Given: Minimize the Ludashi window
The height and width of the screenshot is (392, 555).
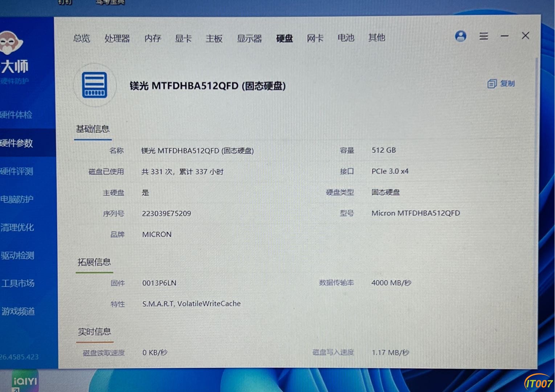Looking at the screenshot, I should click(x=505, y=36).
